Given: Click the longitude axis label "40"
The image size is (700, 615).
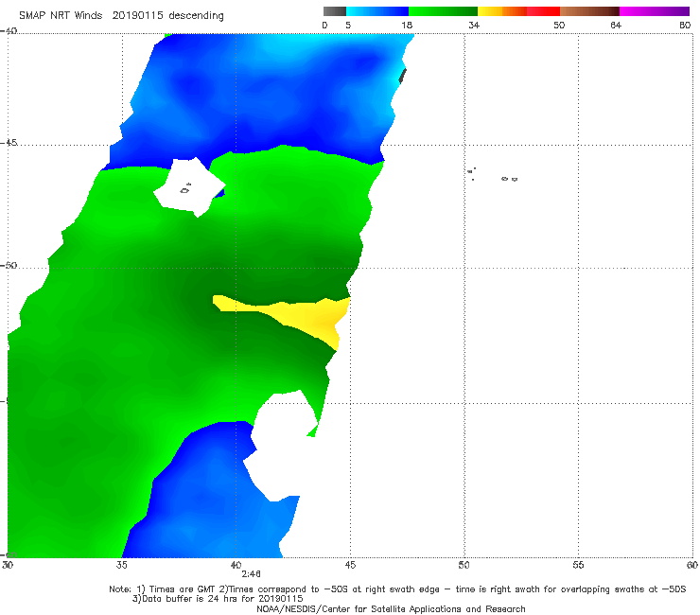Looking at the screenshot, I should point(236,565).
